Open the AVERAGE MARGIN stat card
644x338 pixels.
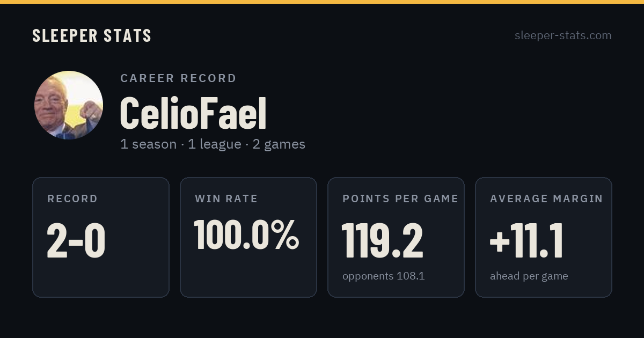pyautogui.click(x=544, y=237)
